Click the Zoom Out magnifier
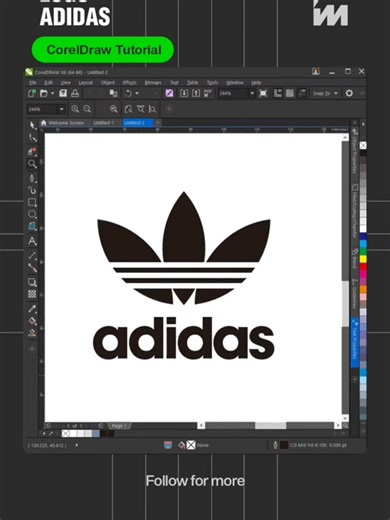 (x=87, y=109)
